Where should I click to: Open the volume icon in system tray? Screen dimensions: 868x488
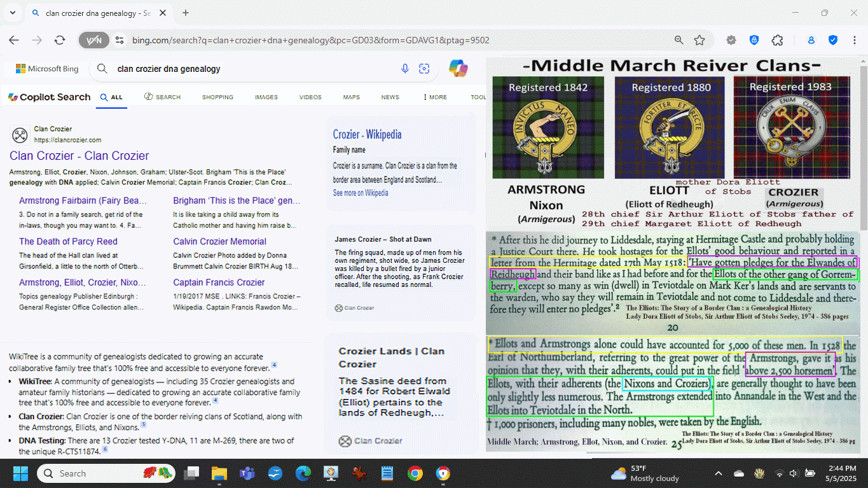click(x=794, y=473)
